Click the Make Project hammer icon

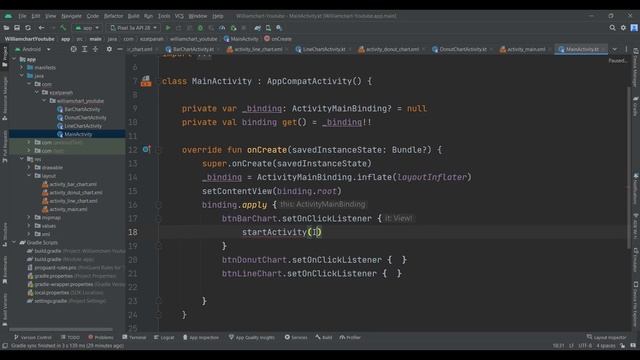click(63, 28)
